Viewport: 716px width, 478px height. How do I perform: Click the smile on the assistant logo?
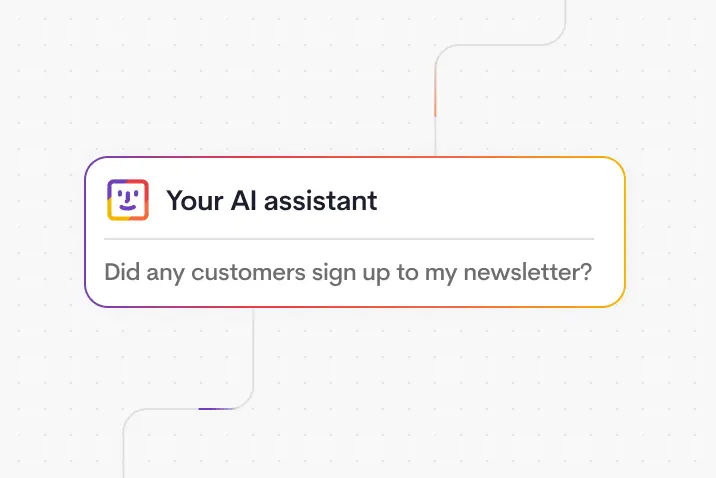click(x=128, y=208)
